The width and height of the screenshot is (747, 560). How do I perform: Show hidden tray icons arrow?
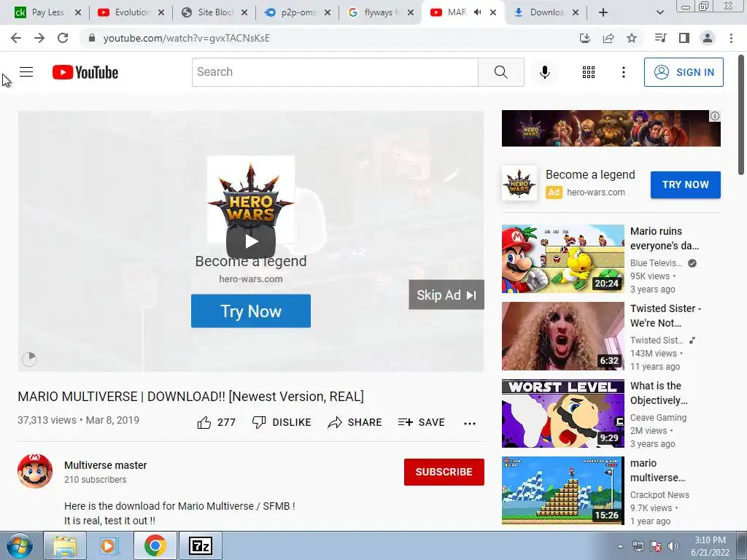[x=620, y=546]
